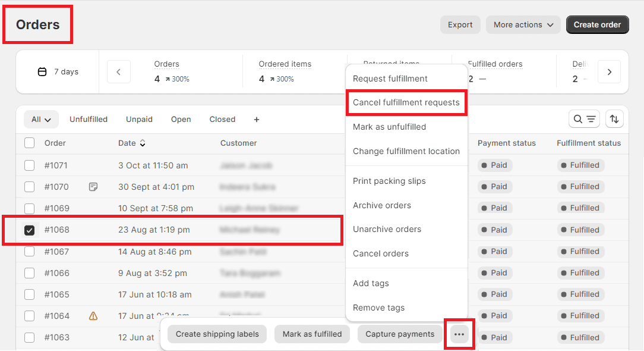Click the three-dot more actions button
The height and width of the screenshot is (351, 644).
point(459,334)
